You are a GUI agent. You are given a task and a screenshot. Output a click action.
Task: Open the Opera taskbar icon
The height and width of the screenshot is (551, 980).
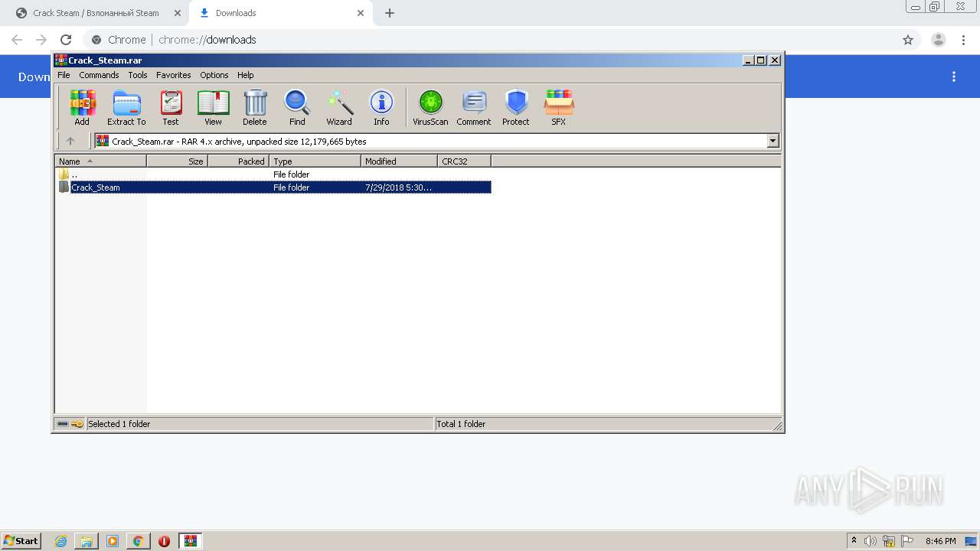tap(164, 541)
